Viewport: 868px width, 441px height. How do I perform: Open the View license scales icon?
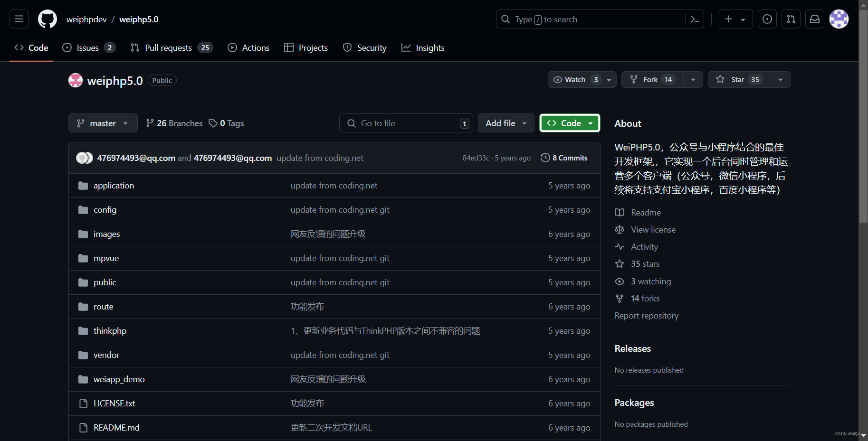click(620, 229)
